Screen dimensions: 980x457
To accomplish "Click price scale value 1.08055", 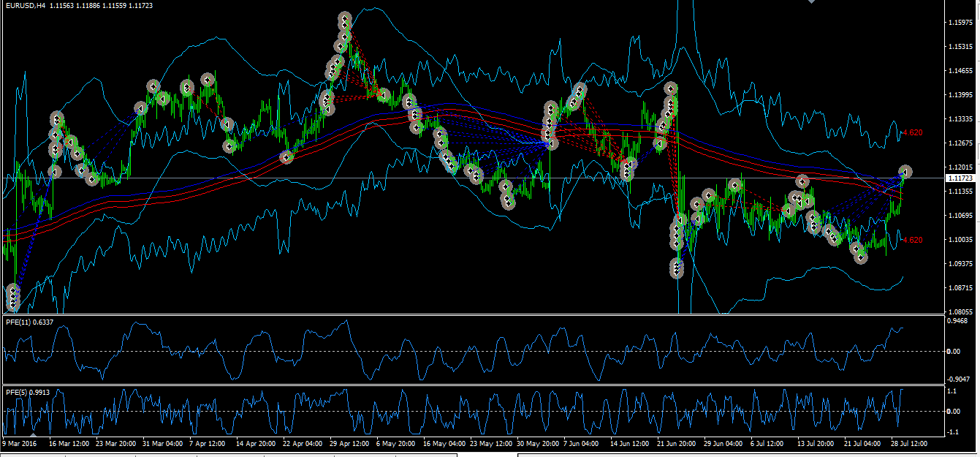I will [x=960, y=311].
